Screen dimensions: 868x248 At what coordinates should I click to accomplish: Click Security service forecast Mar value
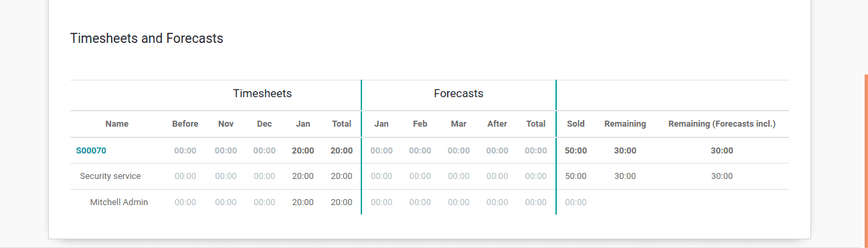(458, 176)
